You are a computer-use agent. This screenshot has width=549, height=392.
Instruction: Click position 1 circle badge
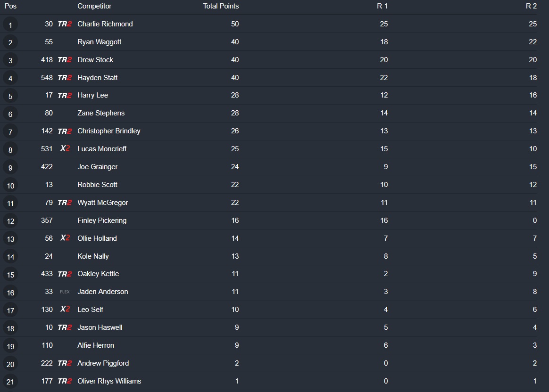pyautogui.click(x=10, y=24)
